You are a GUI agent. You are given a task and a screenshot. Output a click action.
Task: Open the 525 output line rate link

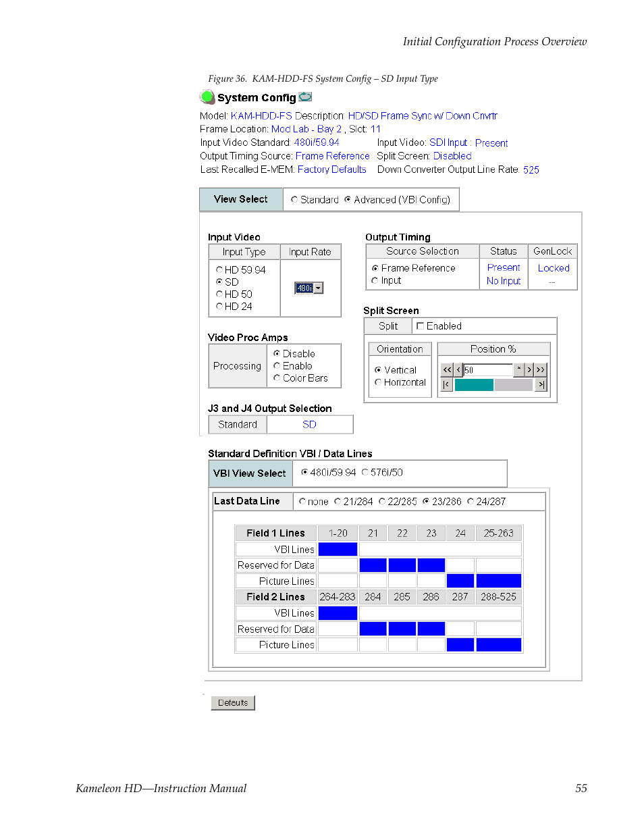coord(531,170)
